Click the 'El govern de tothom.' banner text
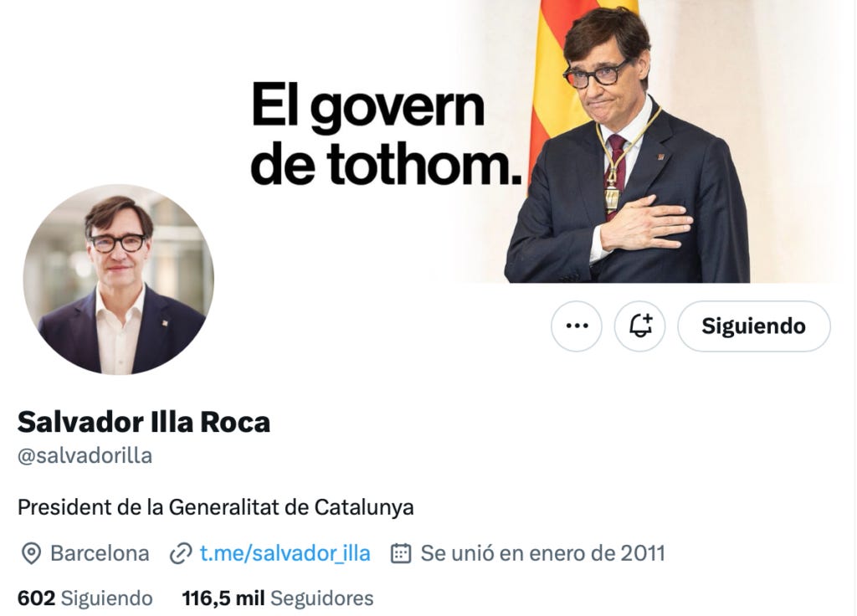Viewport: 857px width, 616px height. coord(386,133)
